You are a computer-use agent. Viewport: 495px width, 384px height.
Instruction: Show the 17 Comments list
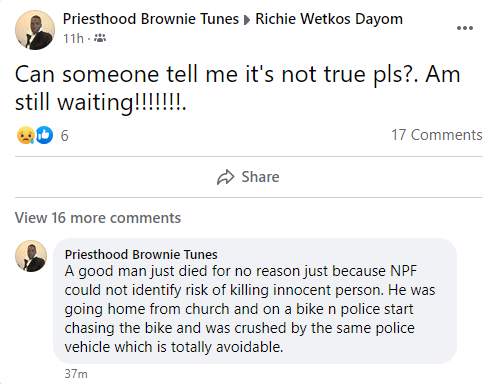(x=437, y=135)
